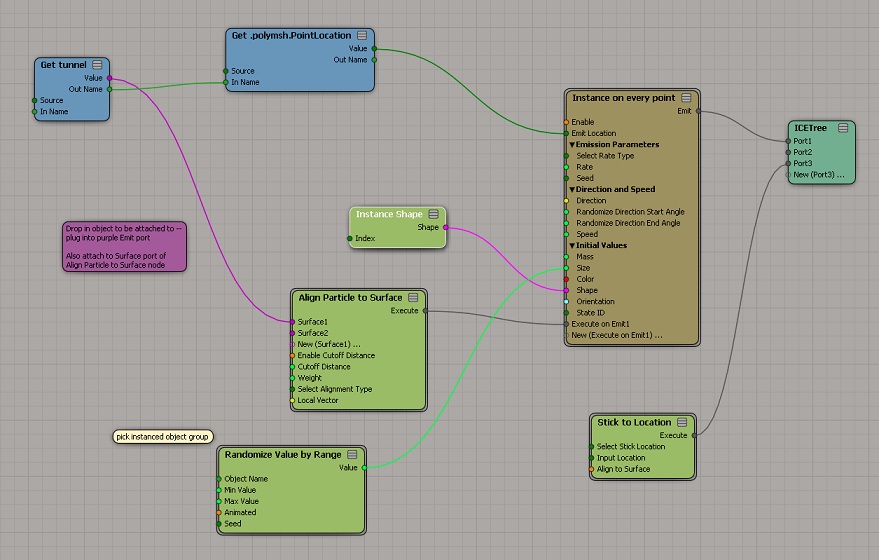Click the Max Value port
The width and height of the screenshot is (879, 560).
coord(219,501)
